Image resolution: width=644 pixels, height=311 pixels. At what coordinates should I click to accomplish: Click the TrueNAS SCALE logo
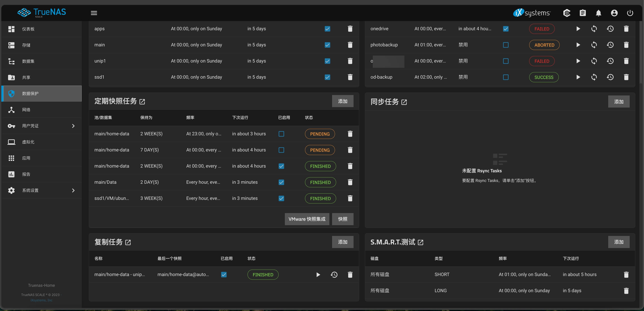[41, 12]
